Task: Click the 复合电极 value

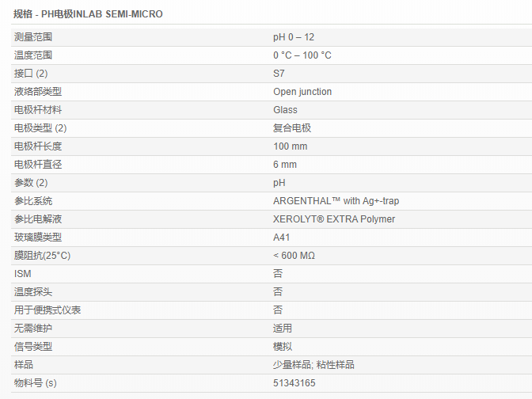Action: [292, 128]
